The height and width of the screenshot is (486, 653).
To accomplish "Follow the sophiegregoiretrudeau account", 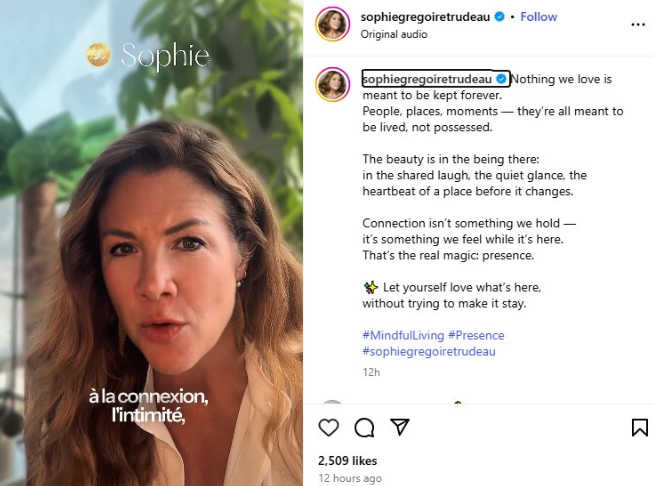I will pyautogui.click(x=539, y=17).
